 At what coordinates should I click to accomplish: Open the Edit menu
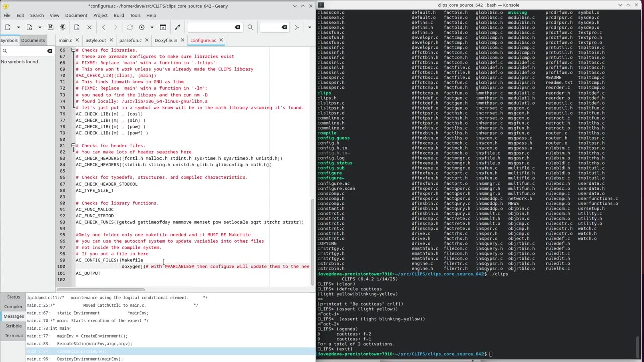[20, 15]
